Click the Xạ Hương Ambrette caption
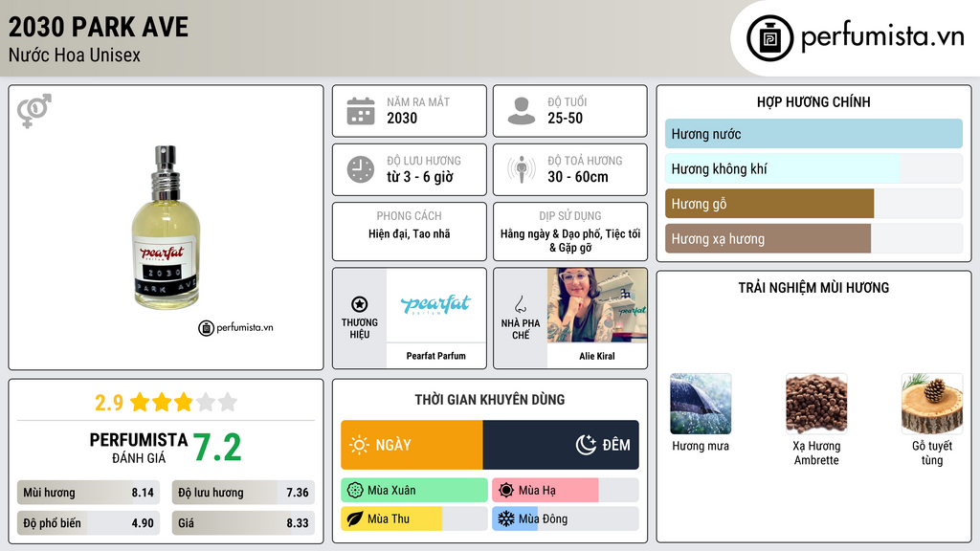The image size is (980, 551). click(816, 452)
